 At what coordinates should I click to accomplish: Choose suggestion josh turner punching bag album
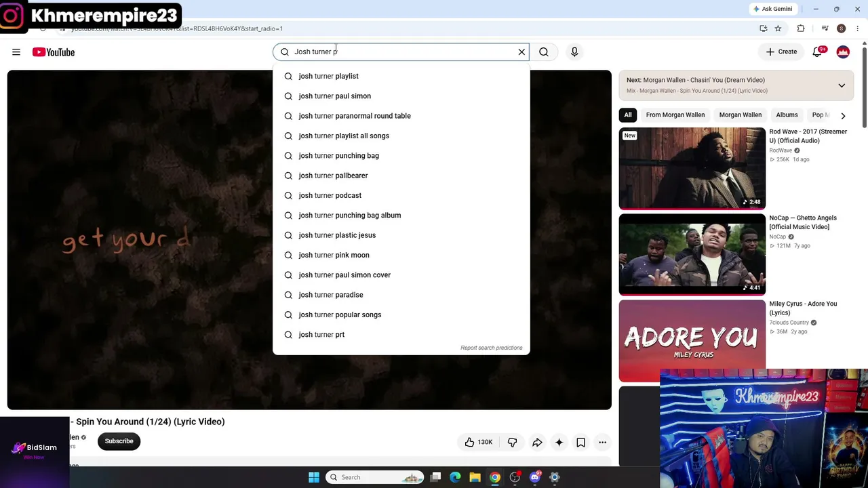tap(401, 216)
